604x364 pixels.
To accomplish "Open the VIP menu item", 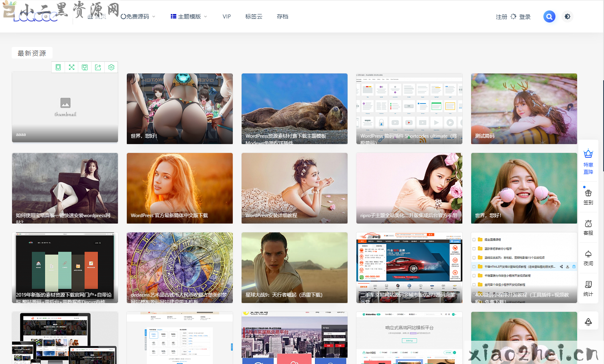I will 227,16.
